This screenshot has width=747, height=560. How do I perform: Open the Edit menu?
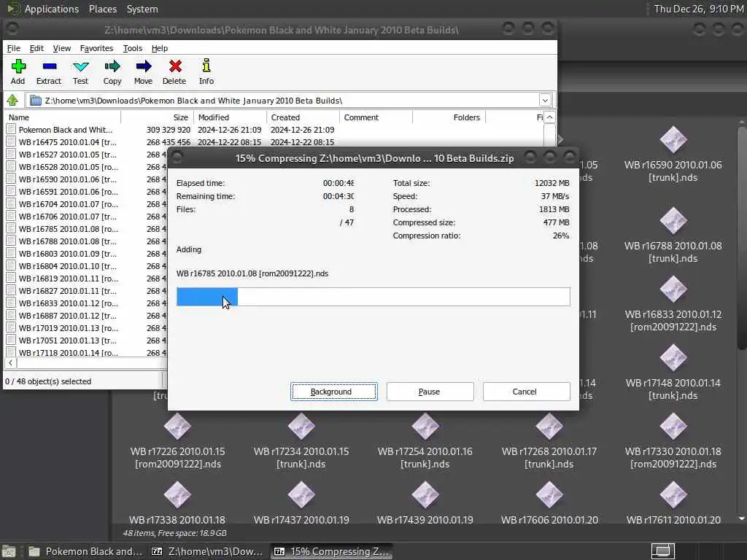pyautogui.click(x=36, y=48)
